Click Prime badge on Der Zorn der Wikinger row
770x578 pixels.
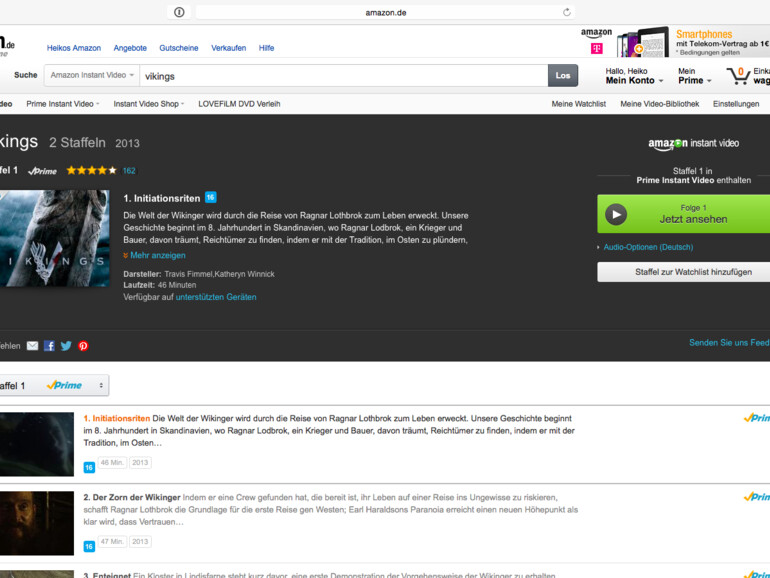click(757, 497)
